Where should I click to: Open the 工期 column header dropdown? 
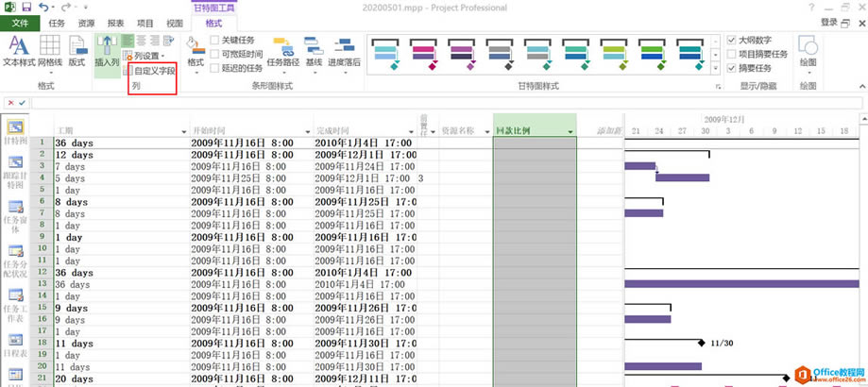pos(184,131)
